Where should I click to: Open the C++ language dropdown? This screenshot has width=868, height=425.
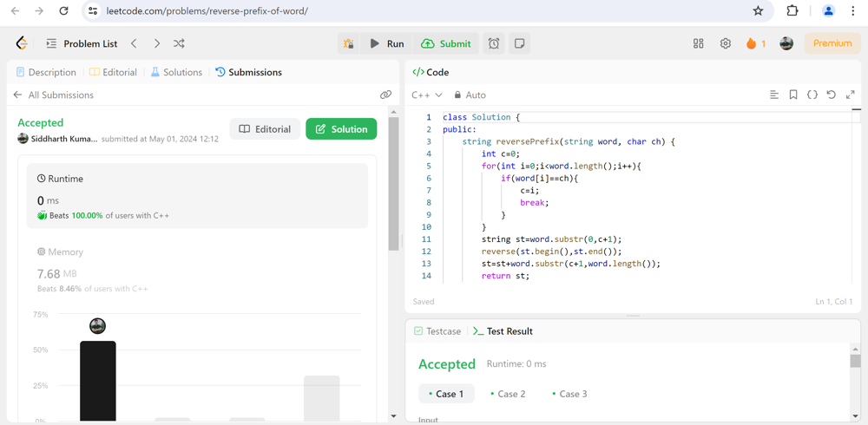427,95
